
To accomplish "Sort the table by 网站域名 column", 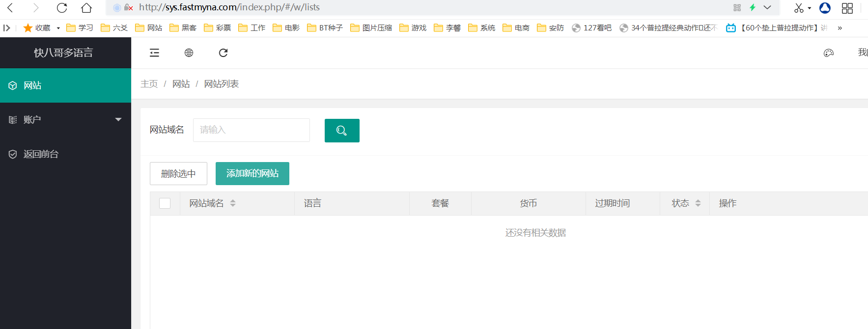I will (233, 203).
